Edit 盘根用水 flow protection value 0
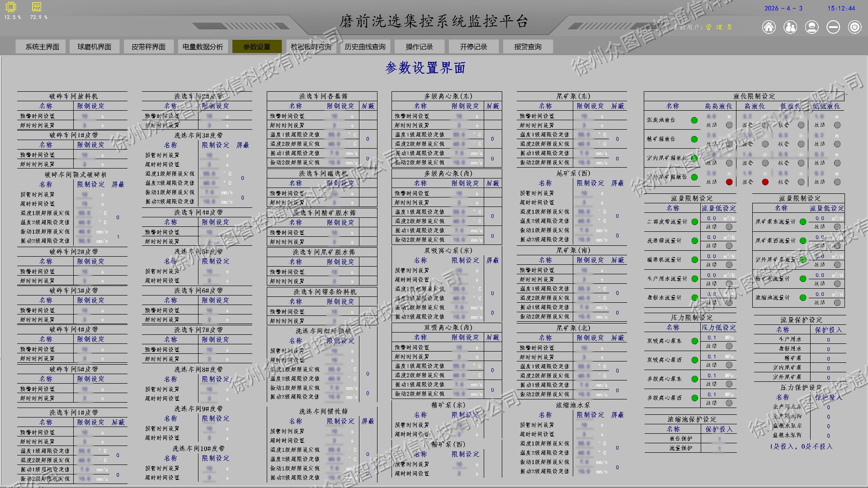Screen dimensions: 868x488 (828, 349)
